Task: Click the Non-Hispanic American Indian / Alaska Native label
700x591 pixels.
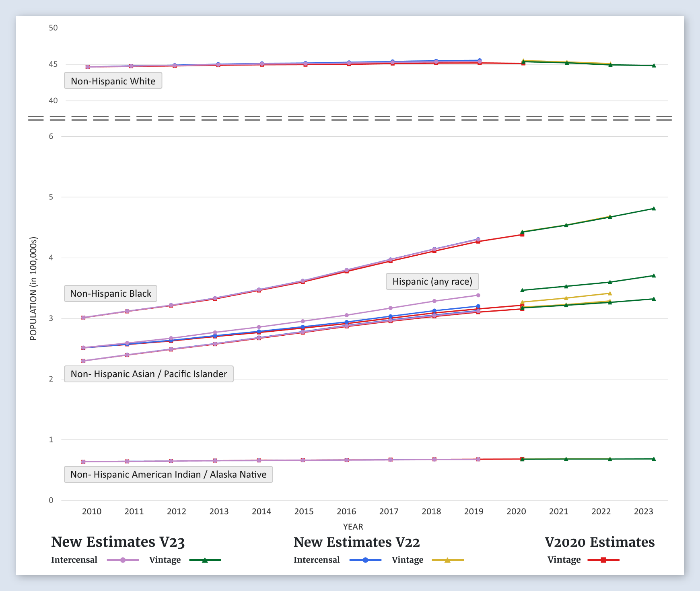Action: click(x=168, y=474)
